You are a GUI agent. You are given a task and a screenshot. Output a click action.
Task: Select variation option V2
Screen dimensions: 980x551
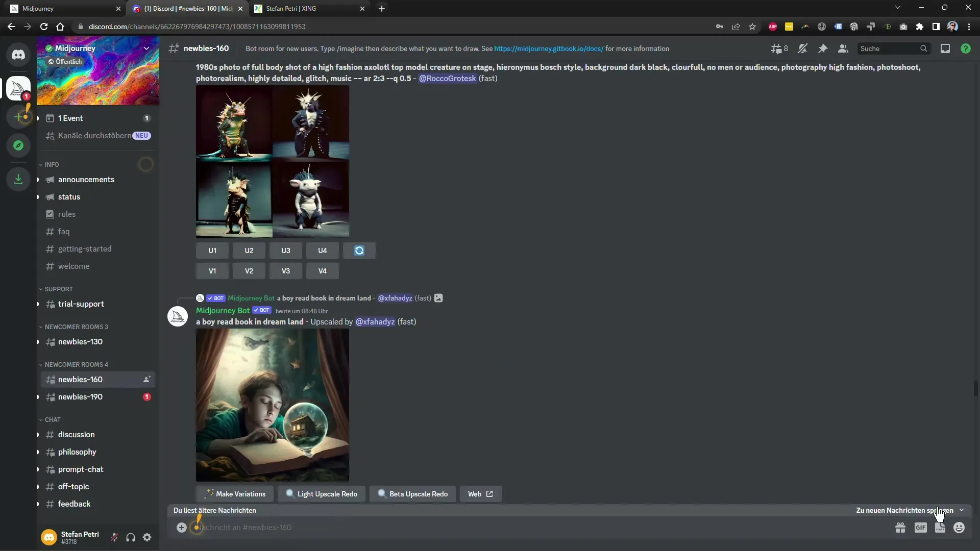tap(249, 270)
